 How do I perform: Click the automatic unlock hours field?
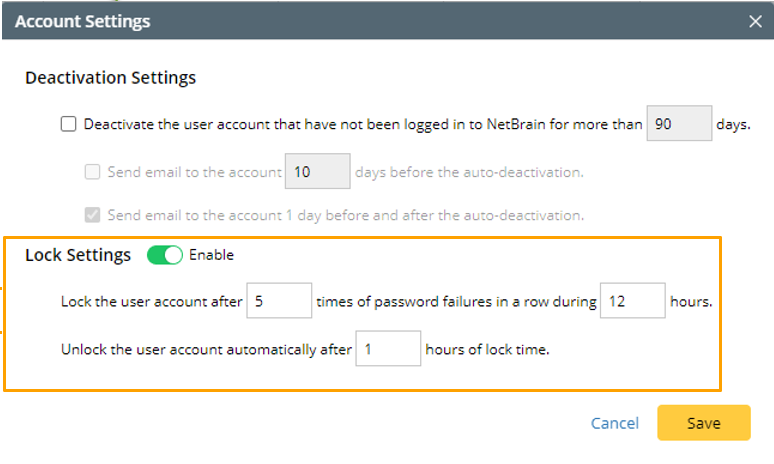[x=388, y=350]
